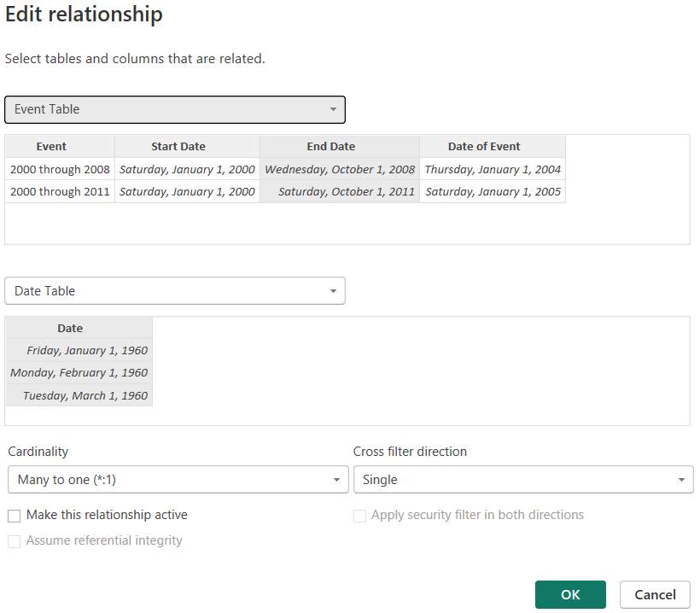
Task: Click the cell 'Friday, January 1, 1960'
Action: tap(79, 351)
